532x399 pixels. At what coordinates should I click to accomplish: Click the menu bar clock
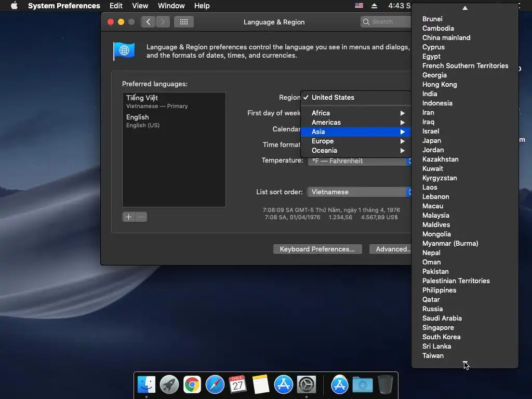click(400, 6)
